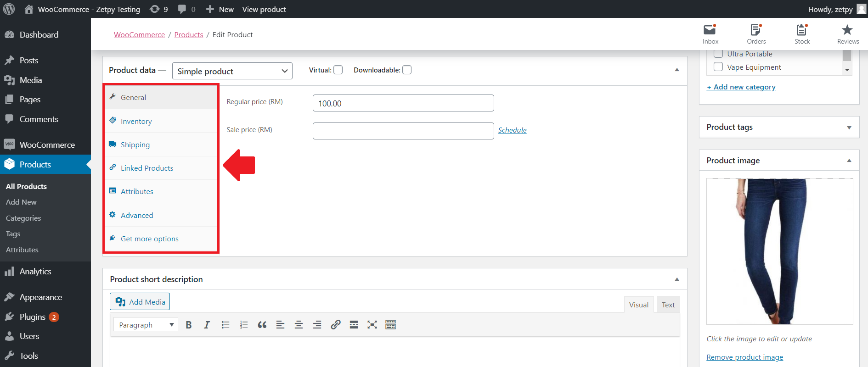
Task: Toggle the editor toolbar kitchen sink
Action: coord(390,325)
